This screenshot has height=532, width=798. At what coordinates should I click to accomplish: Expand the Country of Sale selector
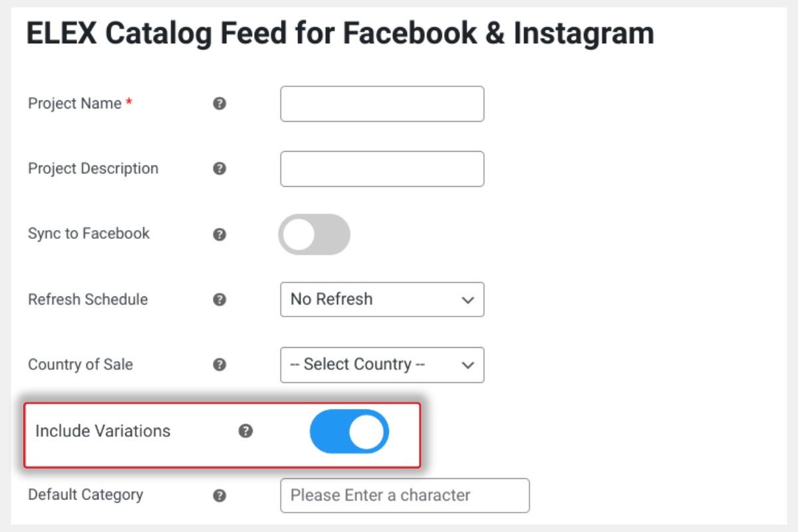[x=382, y=364]
